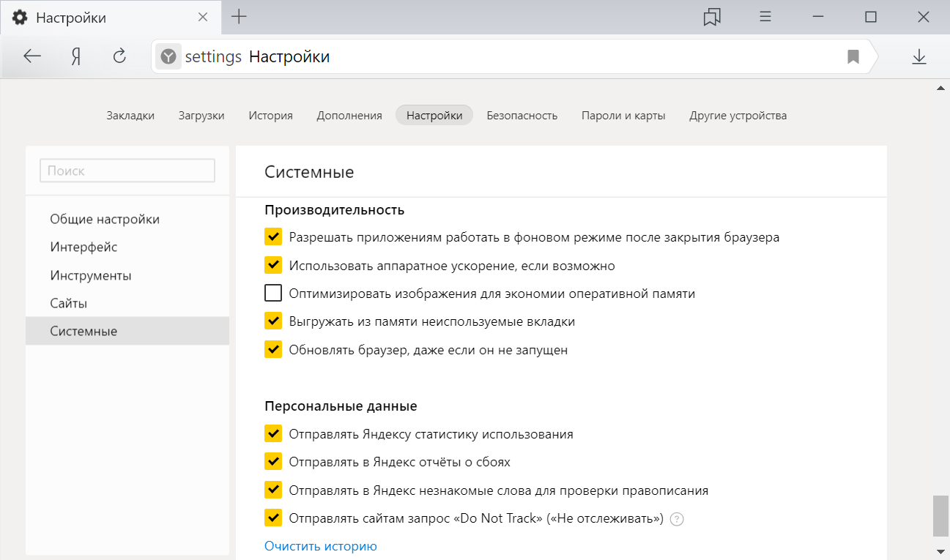
Task: Click the Очистить историю link
Action: click(321, 546)
